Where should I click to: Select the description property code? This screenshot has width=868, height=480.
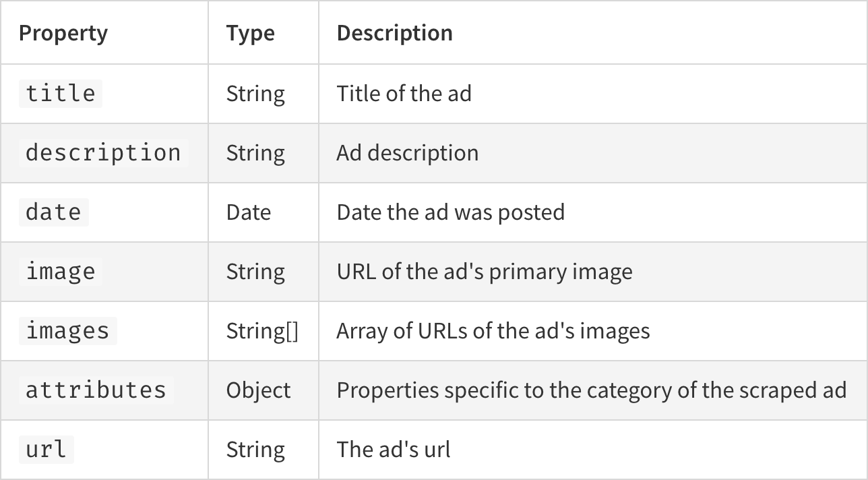(x=103, y=152)
